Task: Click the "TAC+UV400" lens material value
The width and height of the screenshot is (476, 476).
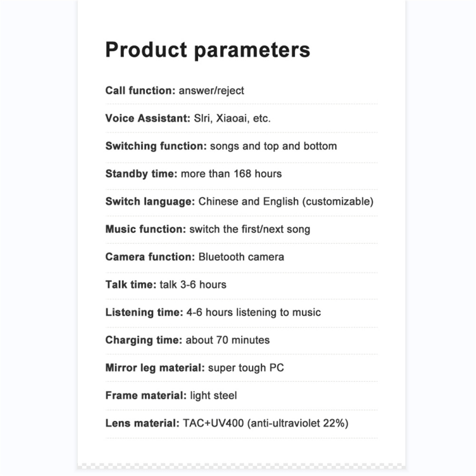Action: [x=213, y=423]
